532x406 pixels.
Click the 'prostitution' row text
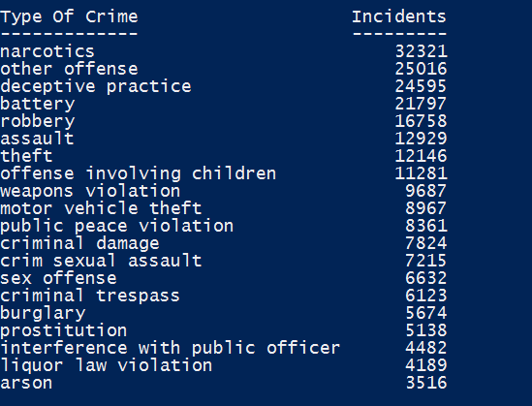pyautogui.click(x=63, y=330)
